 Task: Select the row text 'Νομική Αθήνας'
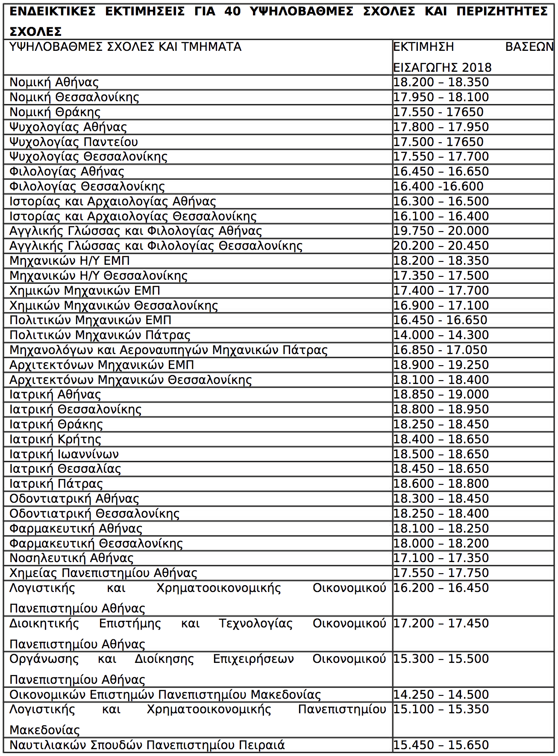tap(54, 82)
